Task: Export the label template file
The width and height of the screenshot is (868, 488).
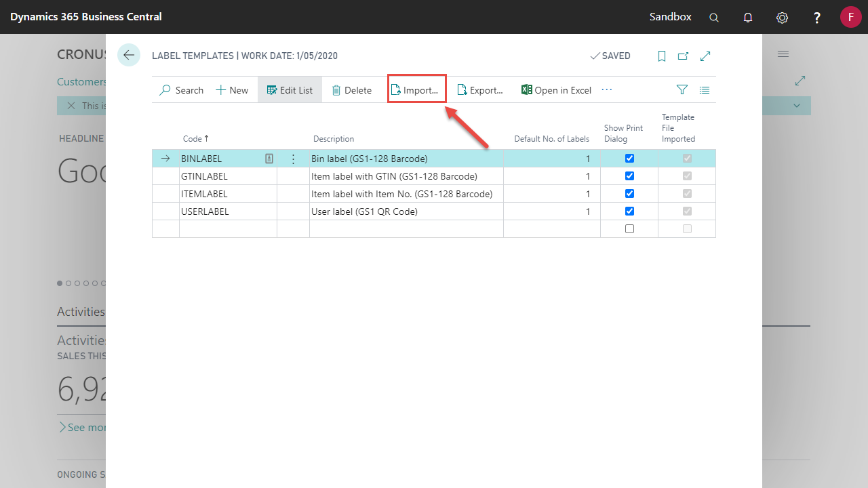Action: click(480, 90)
